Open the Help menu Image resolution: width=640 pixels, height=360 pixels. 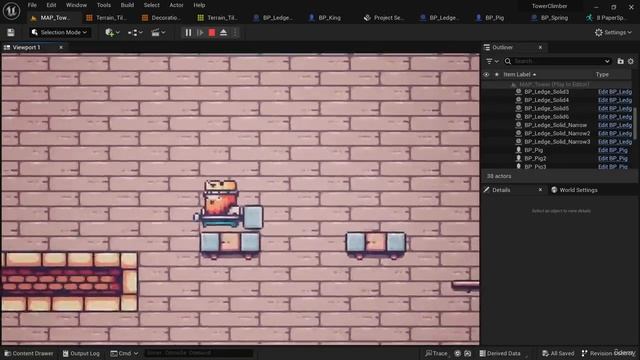pos(199,5)
